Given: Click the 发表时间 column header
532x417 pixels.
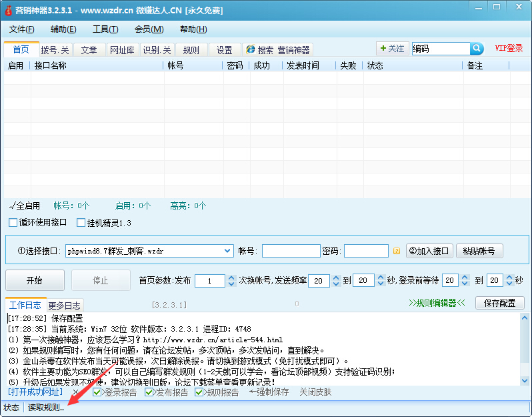Looking at the screenshot, I should tap(309, 65).
